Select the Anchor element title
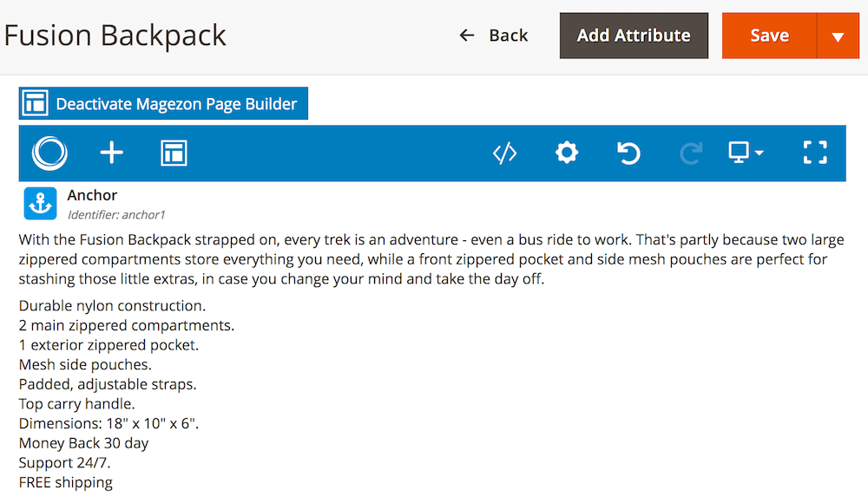The width and height of the screenshot is (868, 503). [x=93, y=195]
